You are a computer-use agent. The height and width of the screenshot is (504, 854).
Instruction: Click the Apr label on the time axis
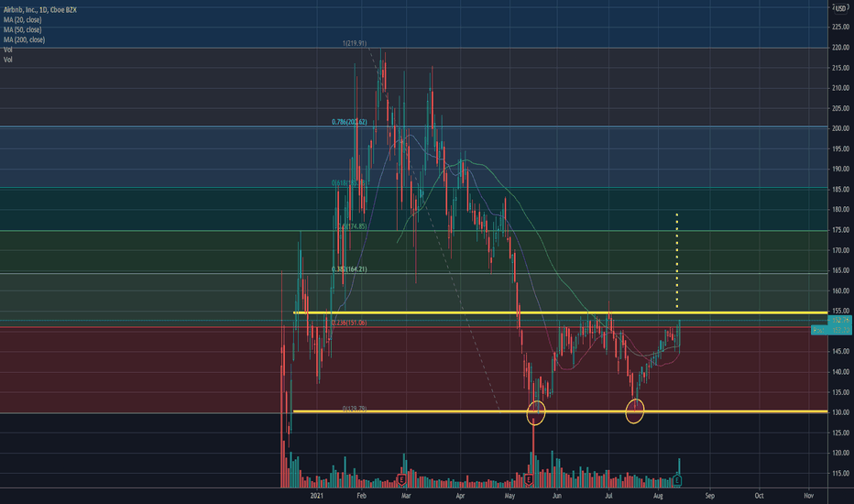point(460,496)
